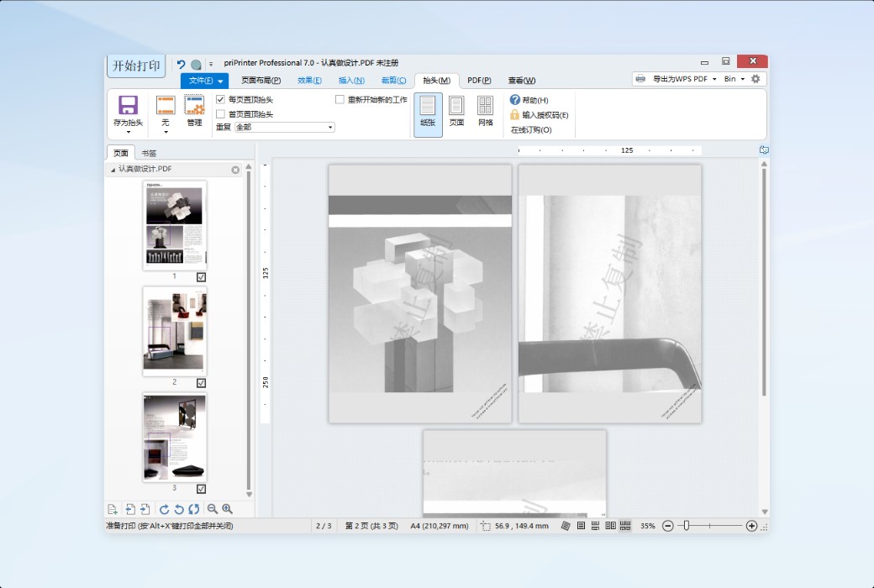Screen dimensions: 874x588
Task: Switch to the PDF(P) tab
Action: [x=479, y=81]
